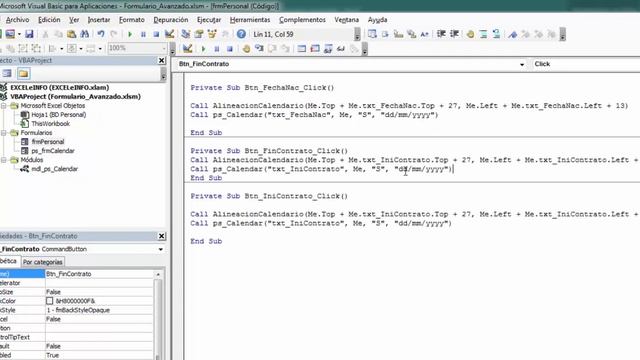Open the Insertar menu
The width and height of the screenshot is (640, 360).
99,20
